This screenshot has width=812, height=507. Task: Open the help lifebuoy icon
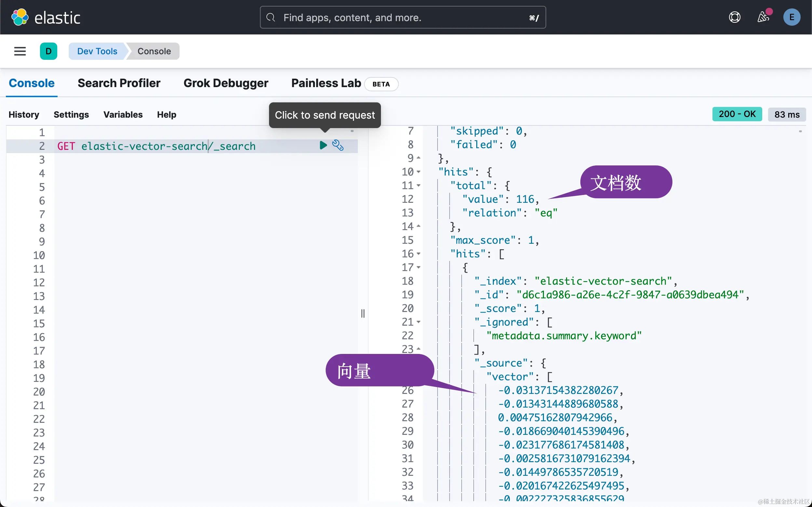click(x=735, y=17)
